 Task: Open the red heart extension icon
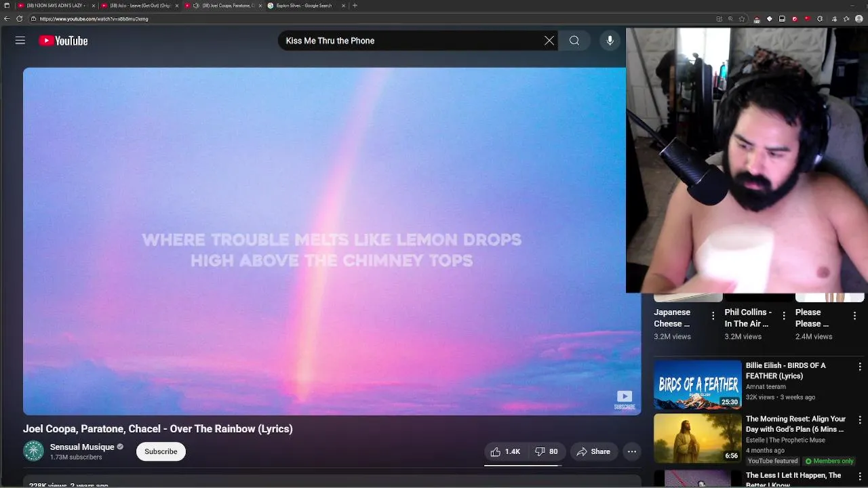point(808,19)
